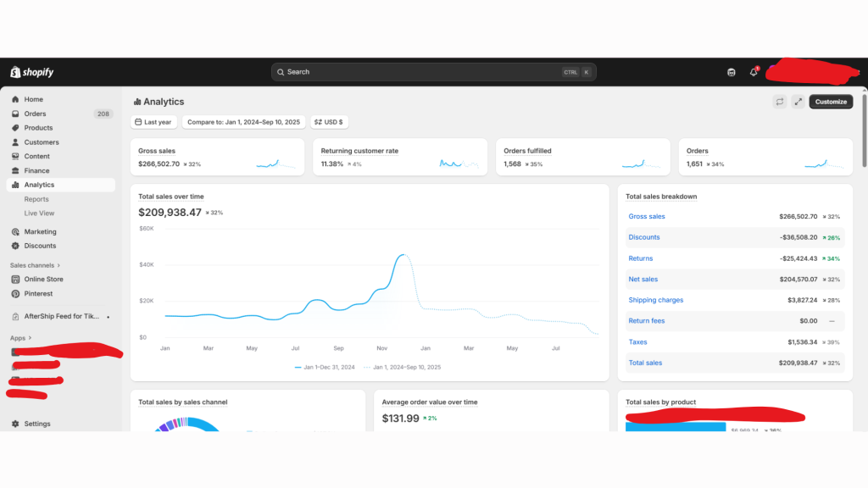Go to Live View in sidebar

click(x=39, y=213)
